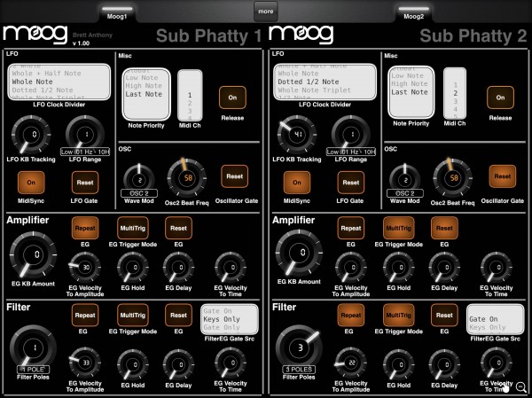Click EG KB Amount knob in Sub Phatty 2
The height and width of the screenshot is (398, 532).
tap(300, 253)
